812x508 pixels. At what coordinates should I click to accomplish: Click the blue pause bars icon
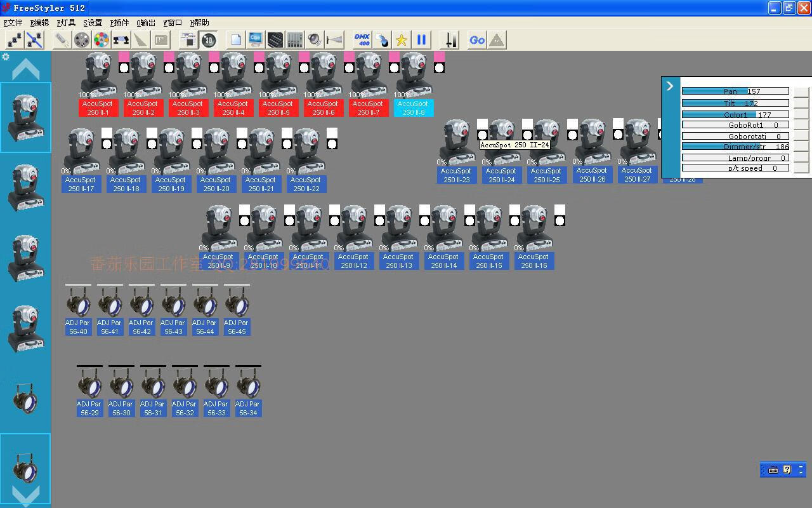(421, 40)
